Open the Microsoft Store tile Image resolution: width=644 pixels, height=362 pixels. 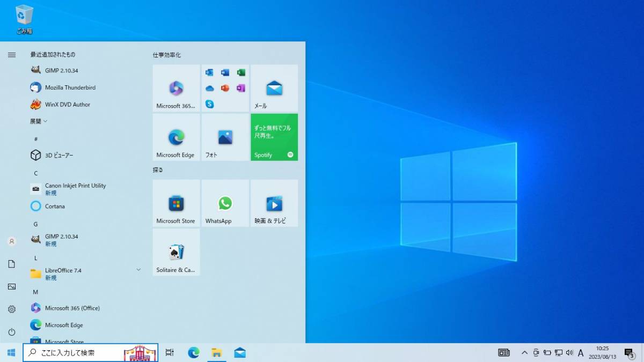tap(176, 203)
